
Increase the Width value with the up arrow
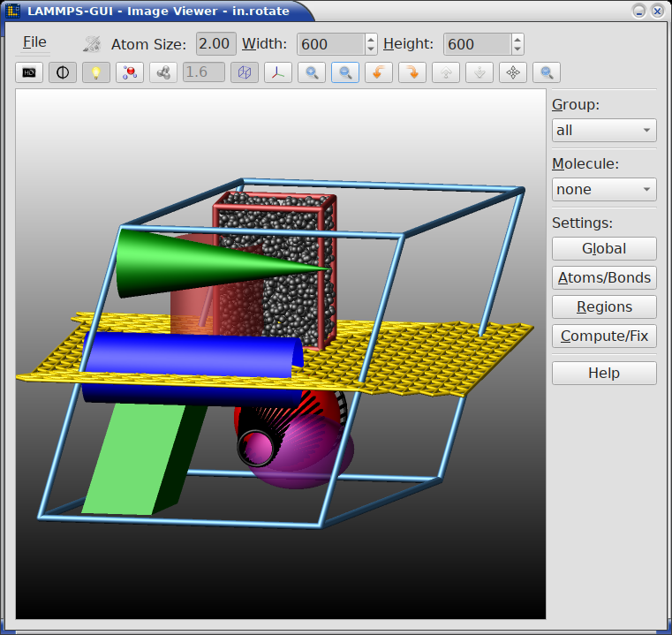(371, 39)
